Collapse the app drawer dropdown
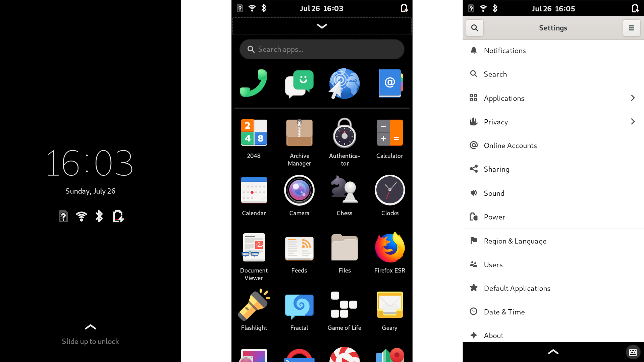This screenshot has width=644, height=362. [322, 26]
